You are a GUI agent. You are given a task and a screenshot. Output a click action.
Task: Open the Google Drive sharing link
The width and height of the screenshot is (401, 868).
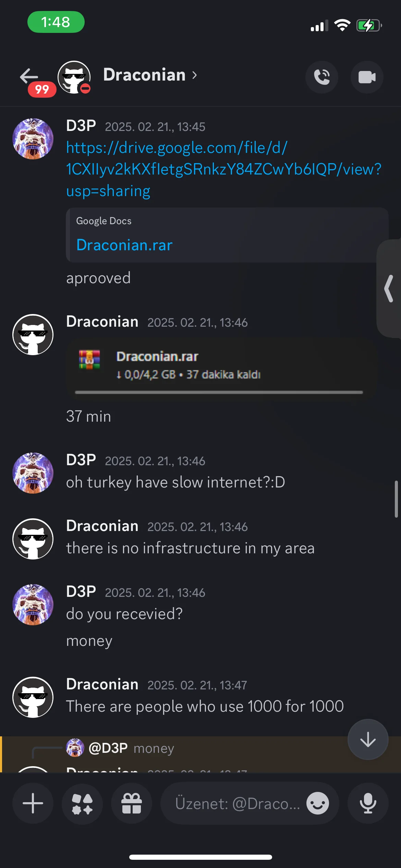[x=223, y=169]
